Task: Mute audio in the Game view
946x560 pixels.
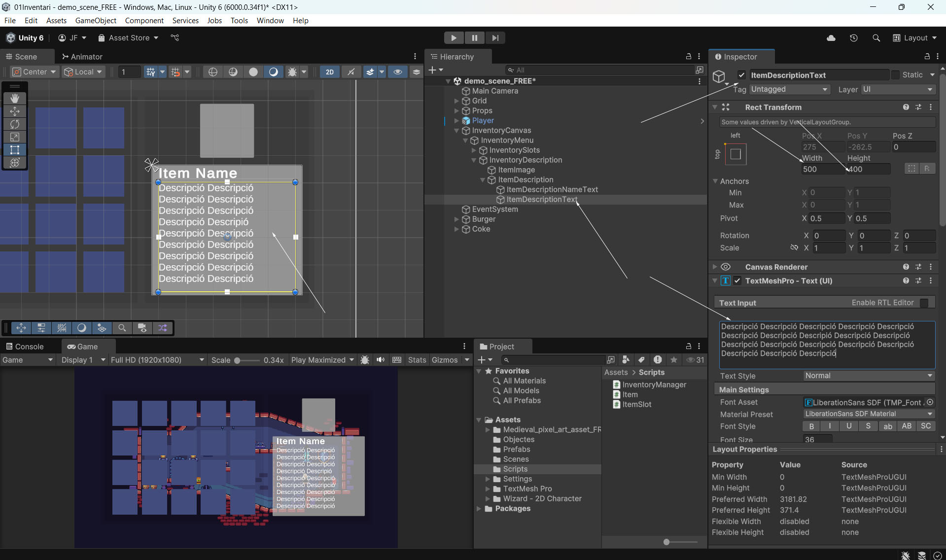Action: [x=381, y=360]
